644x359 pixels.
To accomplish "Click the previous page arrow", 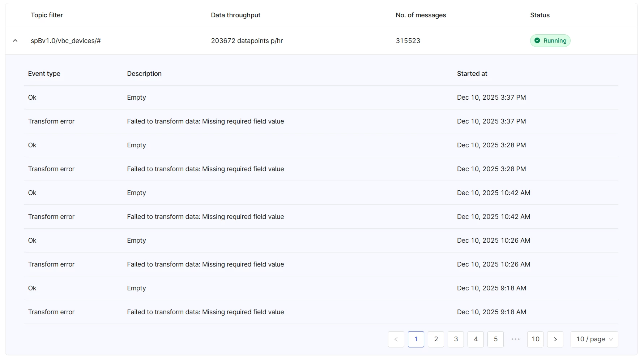I will (396, 339).
